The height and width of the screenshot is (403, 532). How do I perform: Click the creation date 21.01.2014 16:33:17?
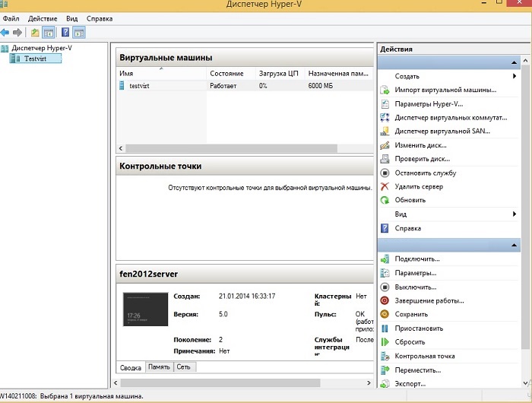click(247, 296)
